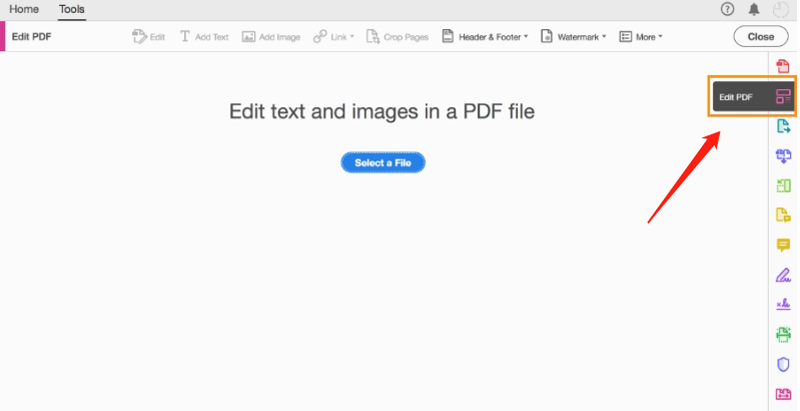The image size is (800, 411).
Task: Click the 'Edit PDF' toolbar title text
Action: point(32,37)
